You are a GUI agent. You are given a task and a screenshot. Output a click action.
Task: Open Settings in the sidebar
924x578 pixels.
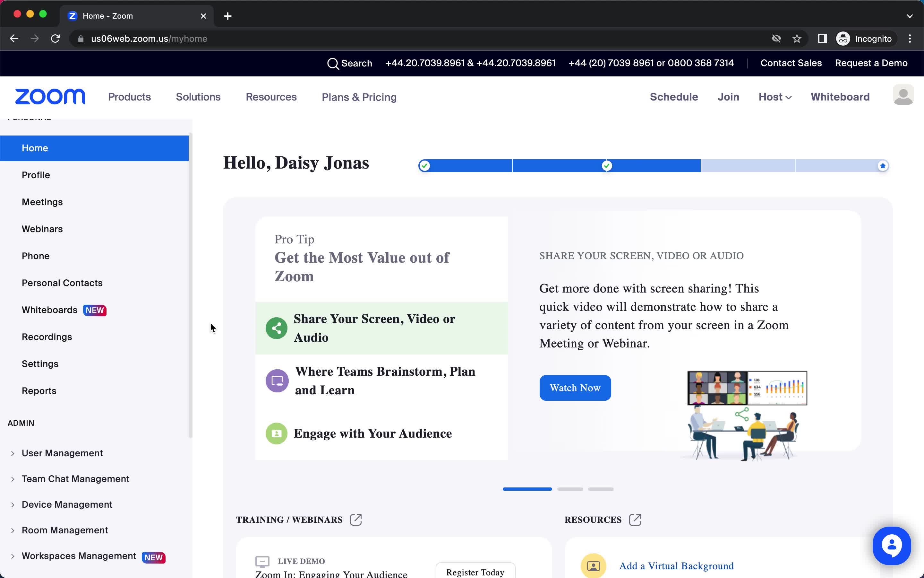[x=40, y=364]
